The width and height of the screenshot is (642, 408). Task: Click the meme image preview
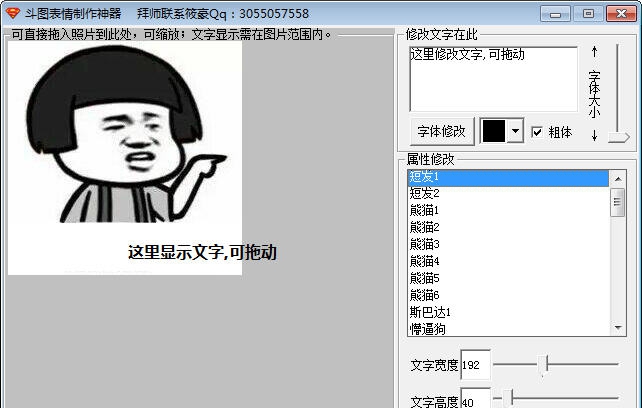(x=125, y=158)
